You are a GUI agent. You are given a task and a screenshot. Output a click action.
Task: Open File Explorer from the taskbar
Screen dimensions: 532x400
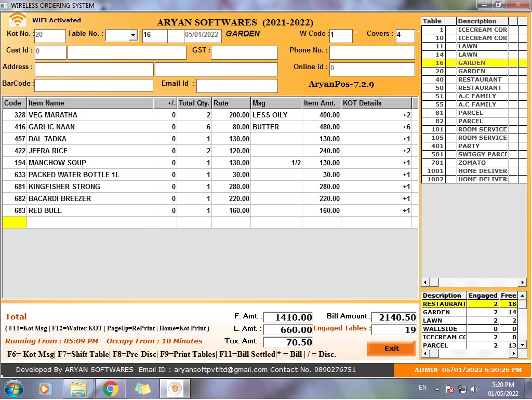[x=78, y=389]
